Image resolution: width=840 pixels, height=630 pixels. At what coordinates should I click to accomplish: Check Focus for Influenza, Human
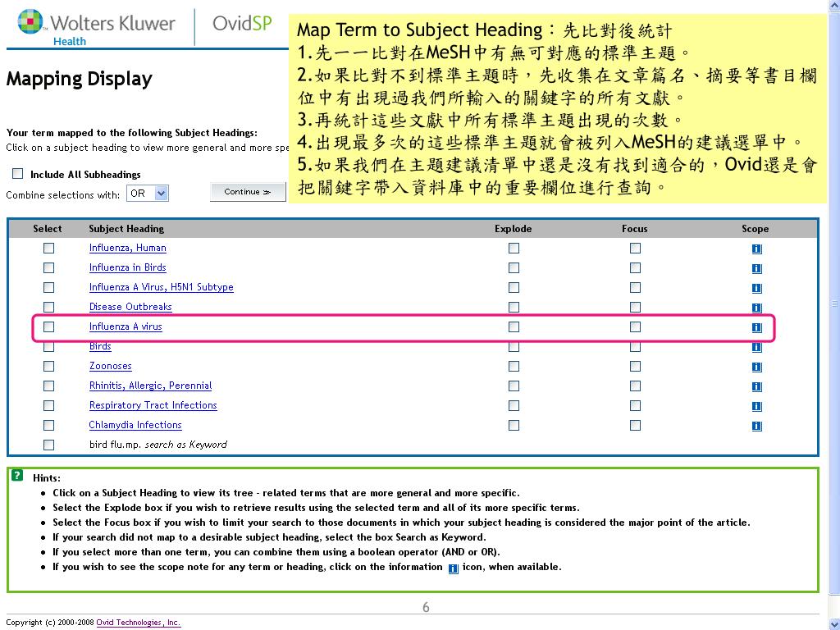(x=636, y=248)
